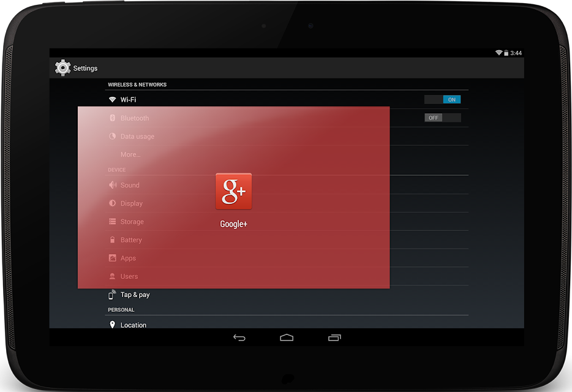Open the Wi-Fi settings entry
Screen dimensions: 572x392
click(287, 100)
